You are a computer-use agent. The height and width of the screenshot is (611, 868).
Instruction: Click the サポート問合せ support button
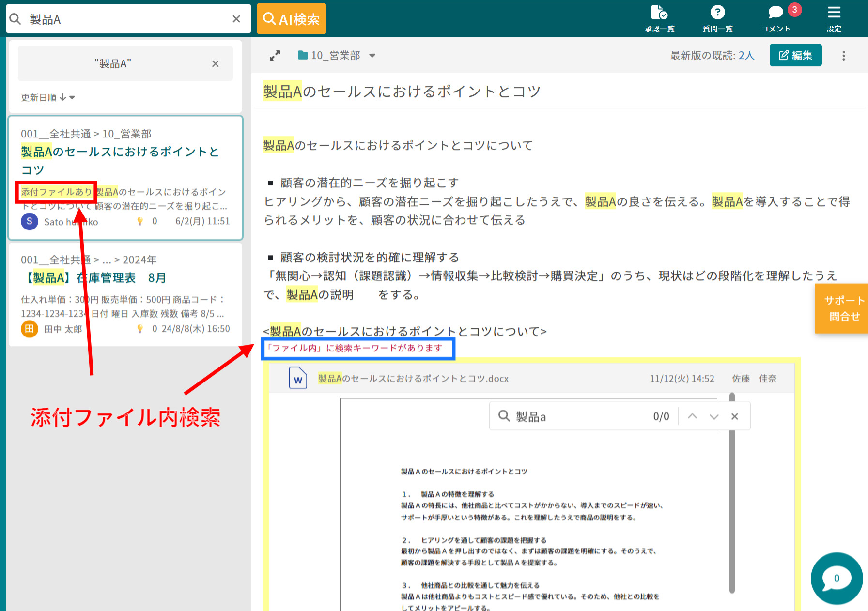(843, 308)
